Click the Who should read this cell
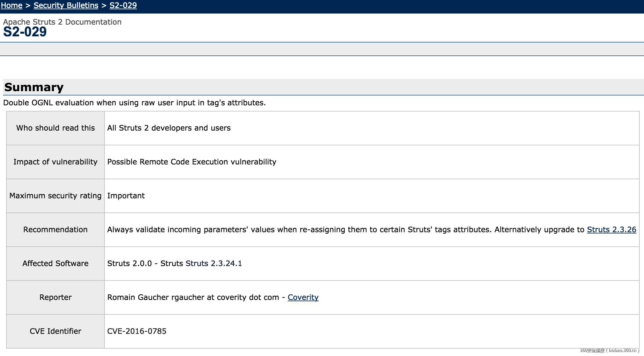 [x=55, y=128]
